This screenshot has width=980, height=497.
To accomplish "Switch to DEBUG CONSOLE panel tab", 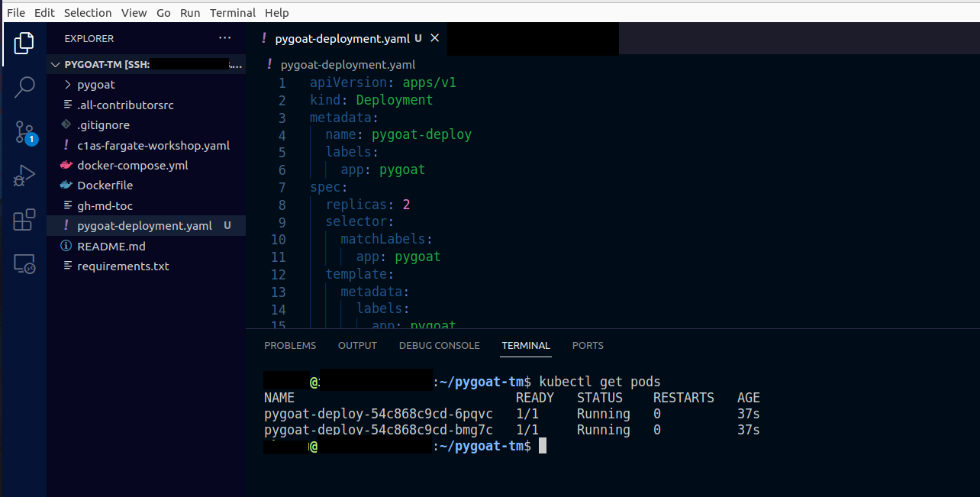I will (440, 346).
